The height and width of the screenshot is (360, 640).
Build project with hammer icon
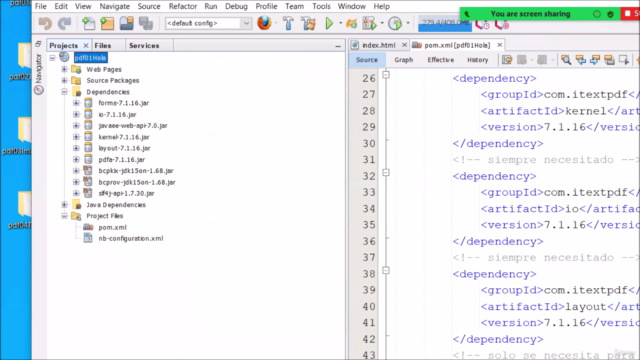click(x=288, y=23)
